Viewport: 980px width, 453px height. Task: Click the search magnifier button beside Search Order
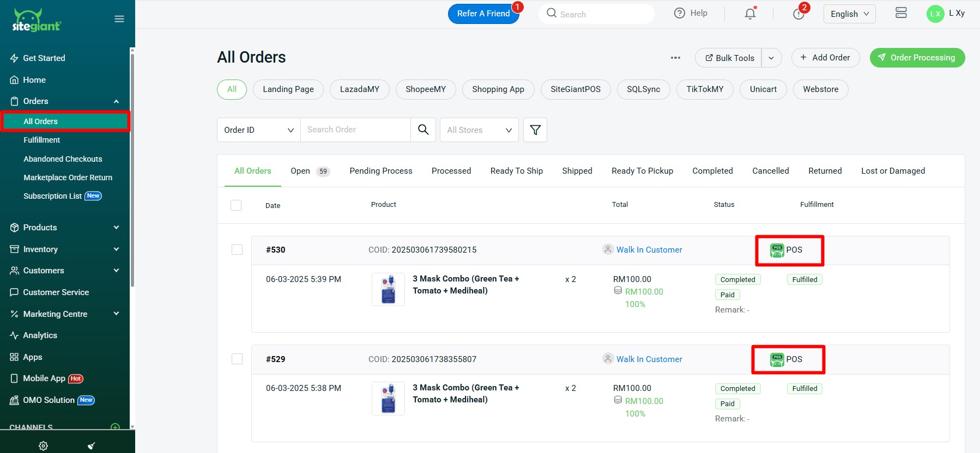pyautogui.click(x=423, y=130)
